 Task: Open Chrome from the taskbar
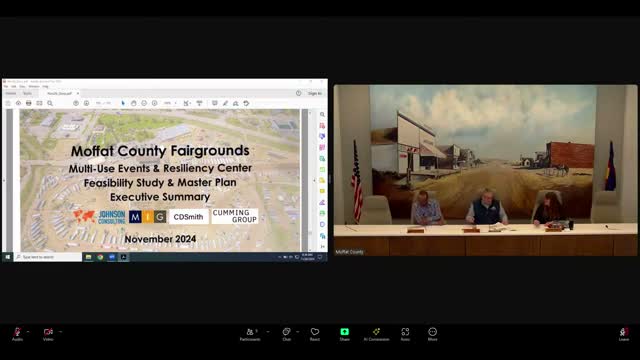100,257
